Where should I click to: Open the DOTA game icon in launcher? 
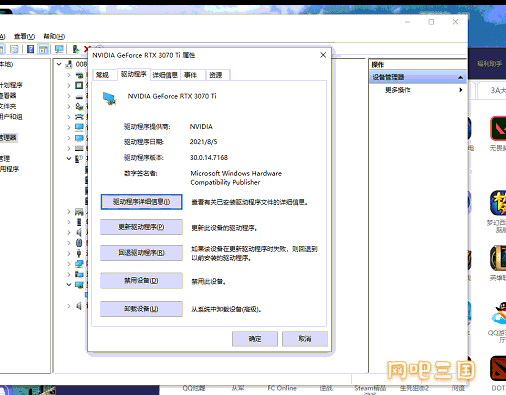coord(498,368)
